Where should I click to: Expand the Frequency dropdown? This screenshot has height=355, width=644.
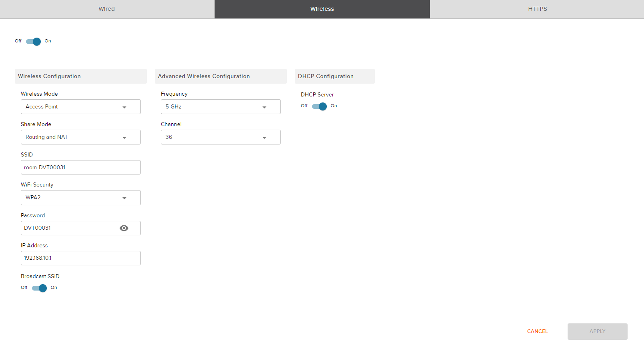click(220, 107)
